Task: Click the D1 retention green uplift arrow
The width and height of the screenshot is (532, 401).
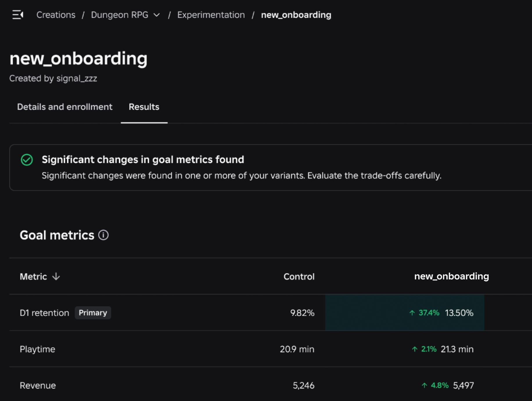Action: 412,313
